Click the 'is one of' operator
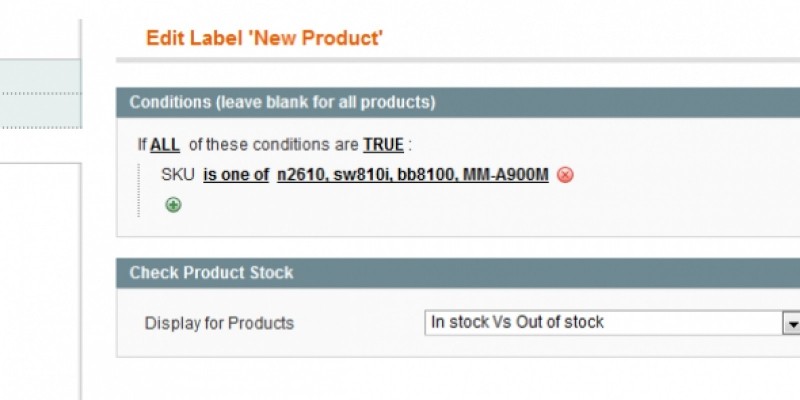The image size is (800, 400). tap(236, 175)
